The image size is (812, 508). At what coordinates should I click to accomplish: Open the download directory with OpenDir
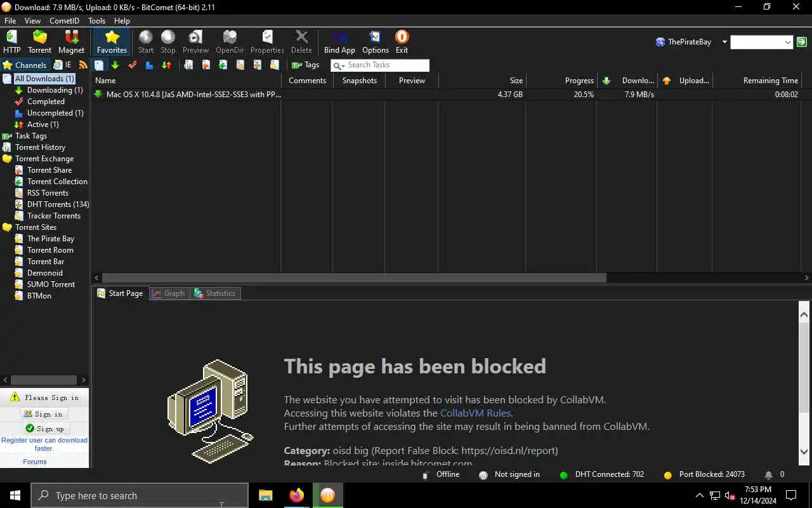[x=230, y=42]
